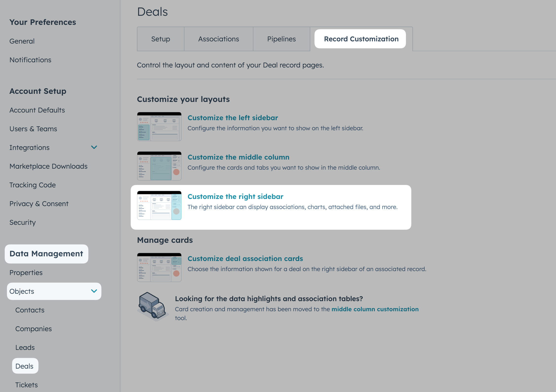Toggle the Objects menu section
The image size is (556, 392).
22,291
